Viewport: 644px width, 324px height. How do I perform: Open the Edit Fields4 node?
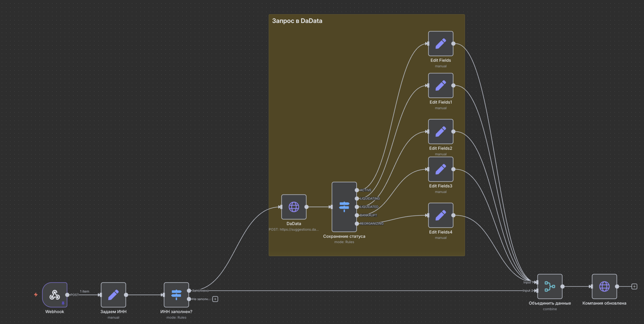441,215
